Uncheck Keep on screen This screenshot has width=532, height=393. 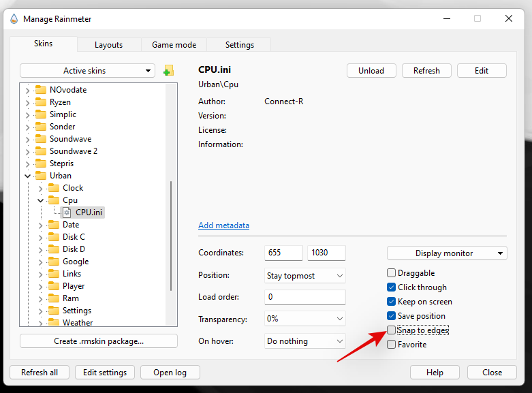[391, 301]
